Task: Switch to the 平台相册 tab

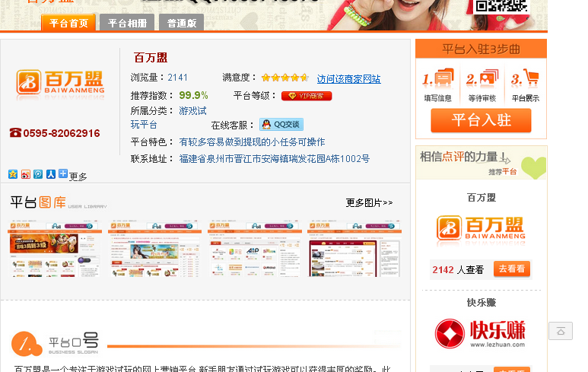Action: 127,23
